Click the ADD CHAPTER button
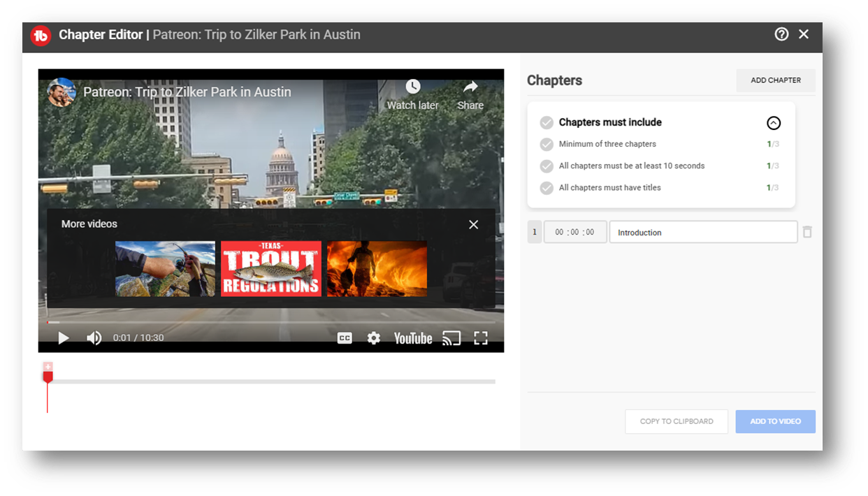 tap(776, 80)
